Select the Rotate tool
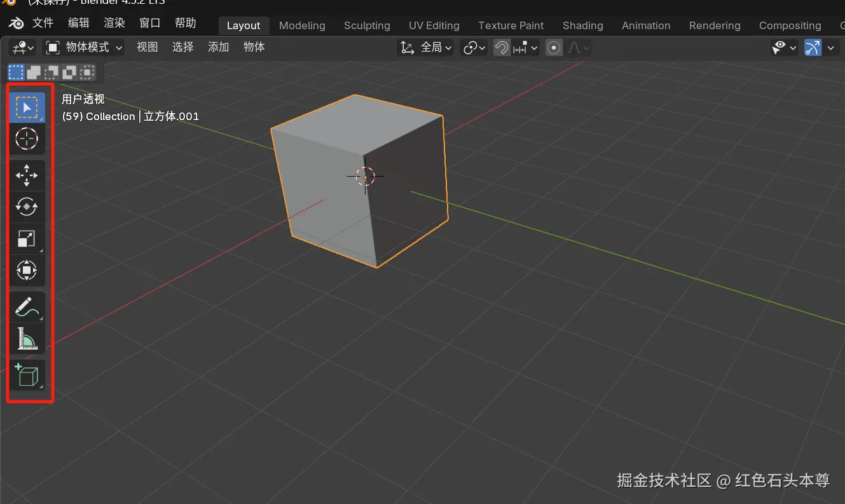The height and width of the screenshot is (504, 845). (27, 207)
